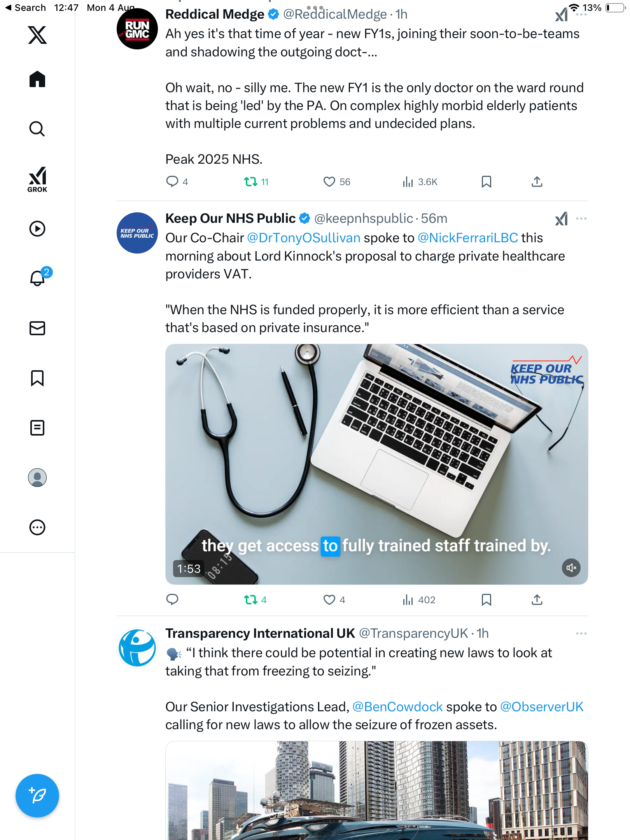Open Messages envelope in sidebar
The width and height of the screenshot is (630, 840).
(37, 328)
